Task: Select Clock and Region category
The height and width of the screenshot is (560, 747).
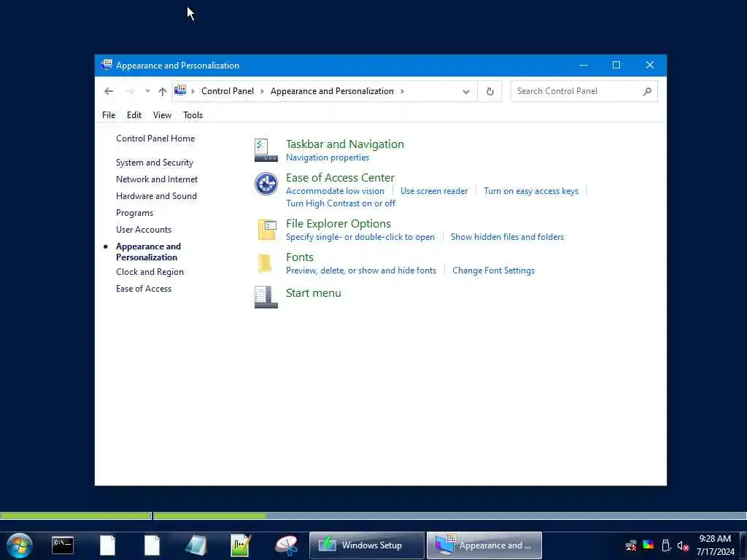Action: [x=150, y=272]
